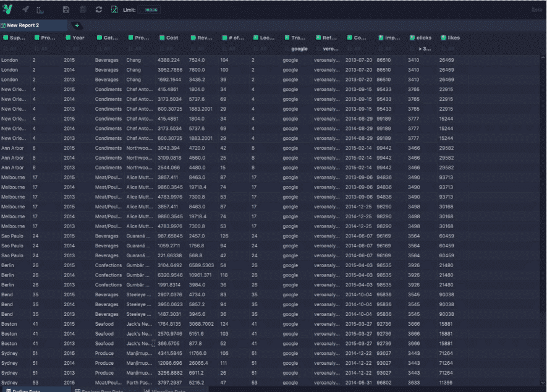Sort by the Cost column header

pos(172,38)
